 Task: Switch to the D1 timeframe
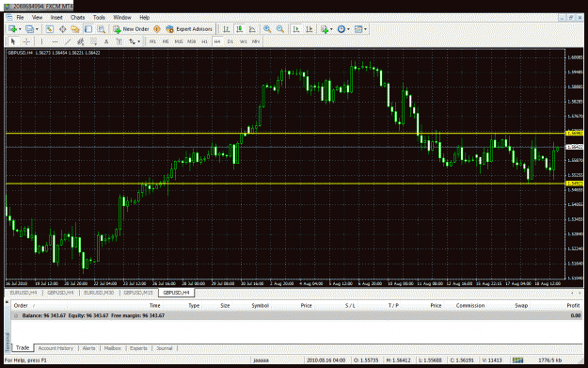point(230,41)
